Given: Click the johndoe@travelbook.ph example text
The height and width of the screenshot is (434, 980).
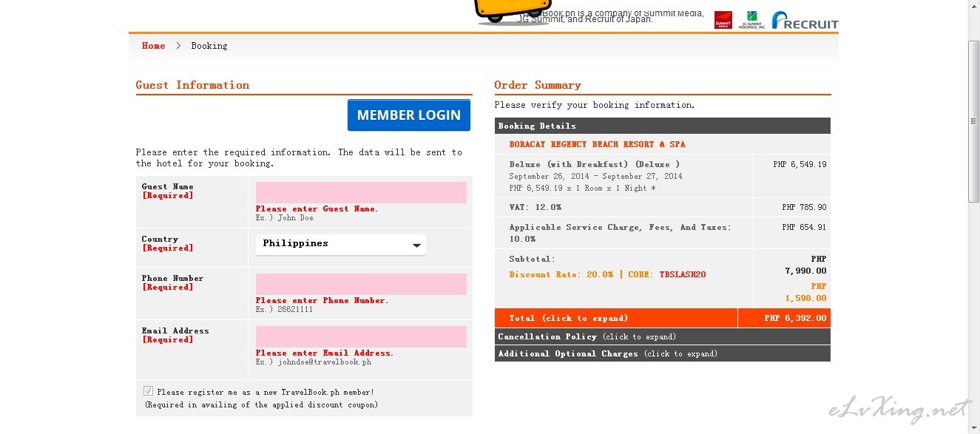Looking at the screenshot, I should click(314, 362).
